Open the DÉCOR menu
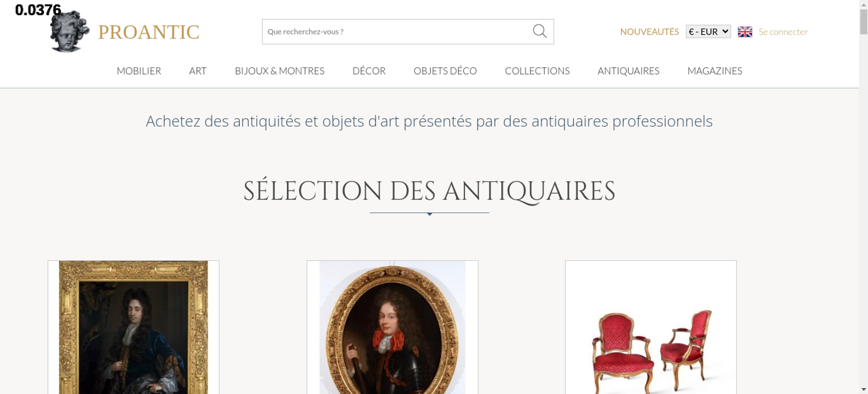The width and height of the screenshot is (868, 394). 369,71
